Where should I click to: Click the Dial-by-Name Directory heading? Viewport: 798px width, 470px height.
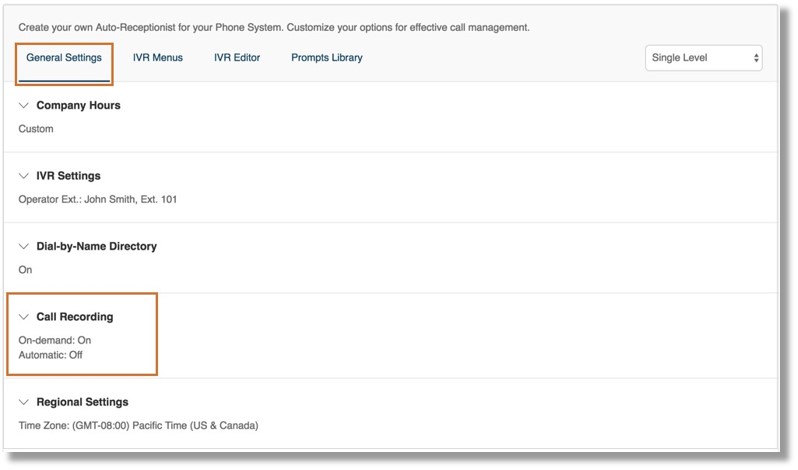tap(96, 246)
